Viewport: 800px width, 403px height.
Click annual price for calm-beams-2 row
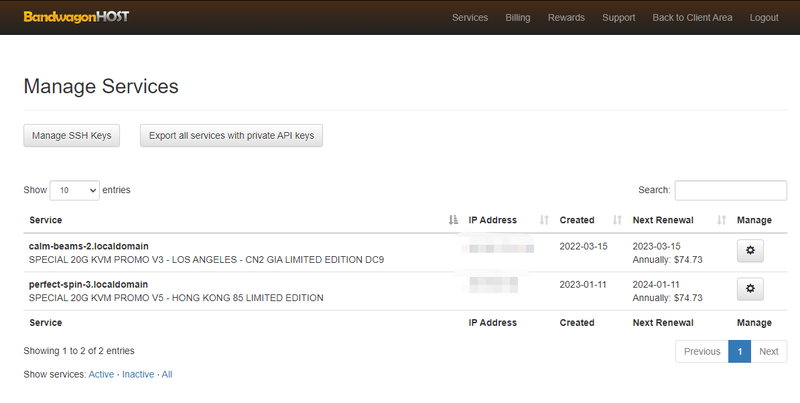[x=667, y=260]
